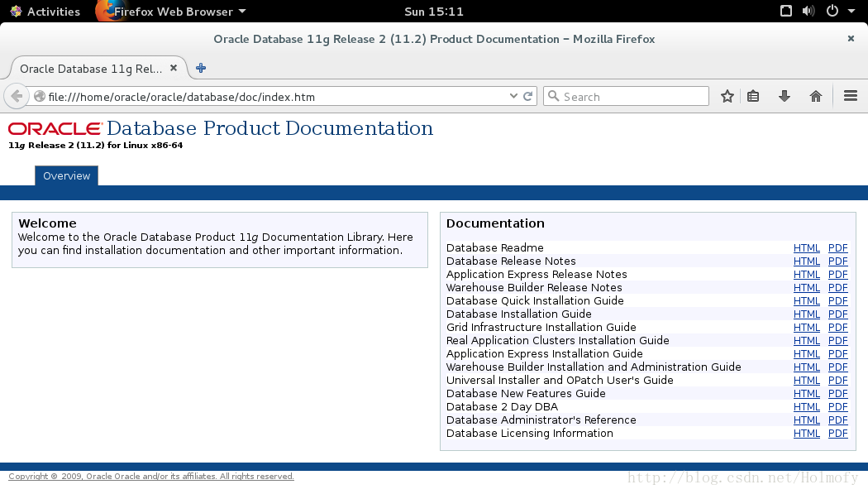Switch to Oracle Database 11g Rel... browser tab

tap(91, 68)
